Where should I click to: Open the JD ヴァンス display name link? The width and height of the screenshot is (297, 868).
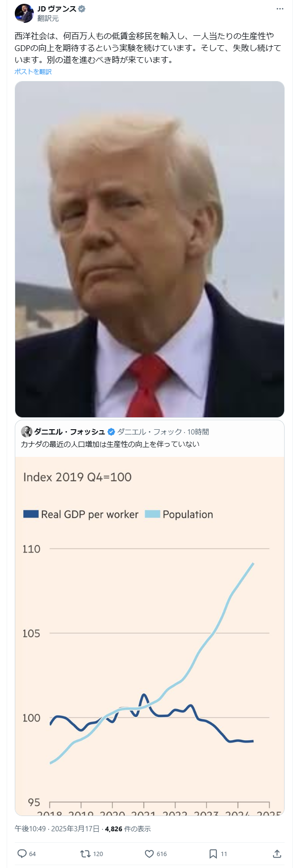(x=57, y=9)
